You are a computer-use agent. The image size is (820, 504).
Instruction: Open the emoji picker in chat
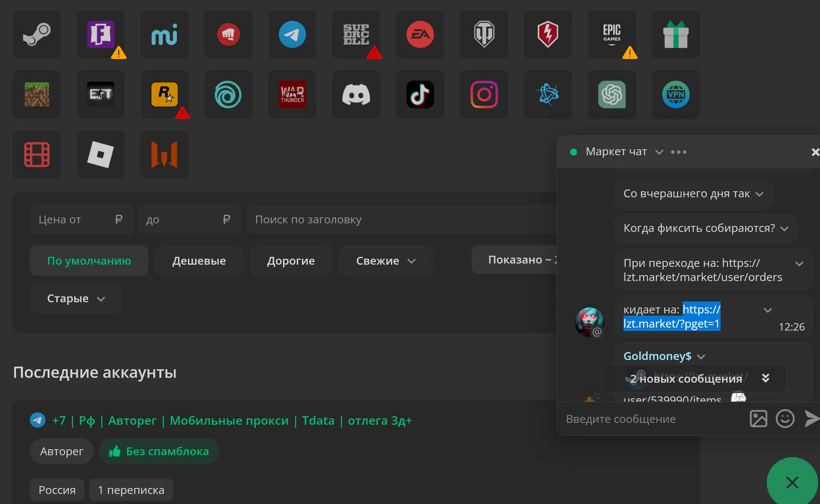pos(785,419)
